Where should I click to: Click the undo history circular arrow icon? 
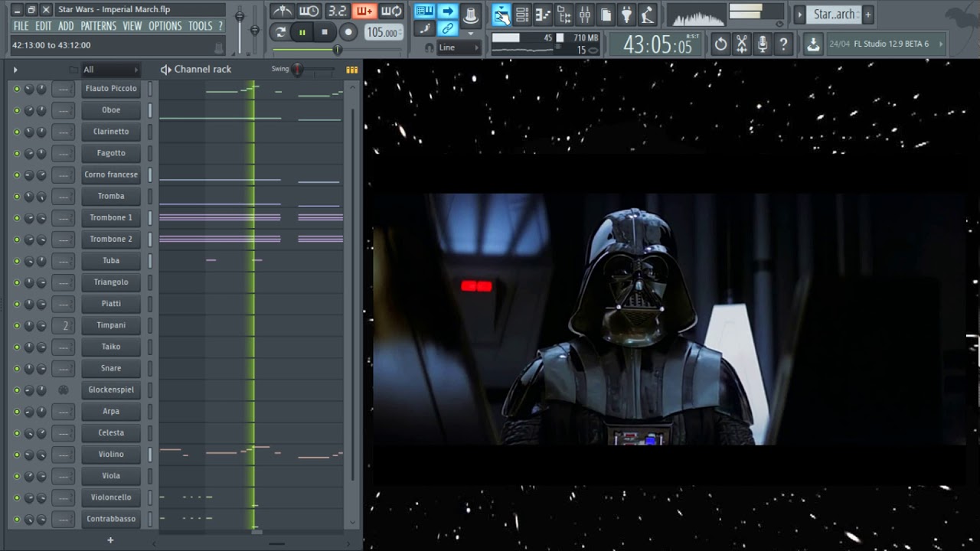coord(720,44)
